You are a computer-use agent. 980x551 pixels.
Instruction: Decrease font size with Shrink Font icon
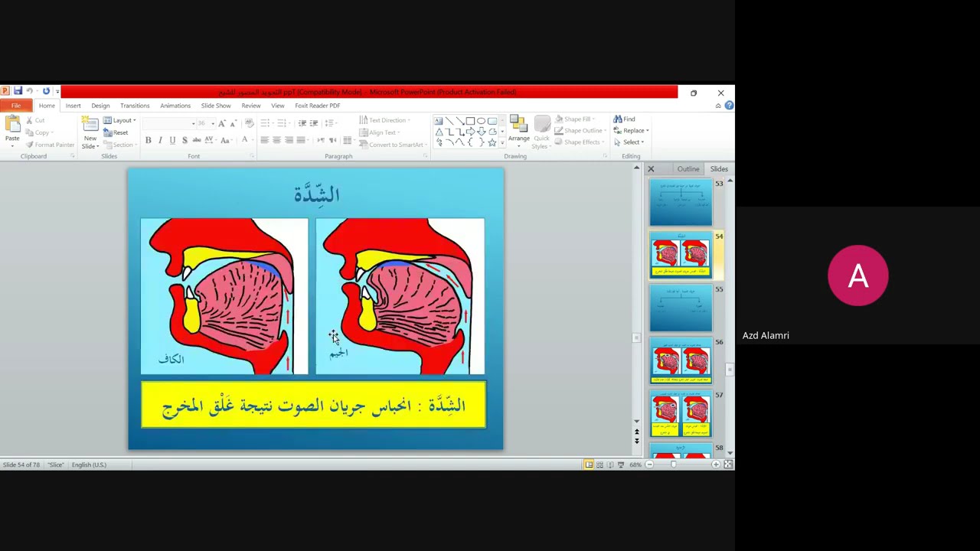[233, 123]
